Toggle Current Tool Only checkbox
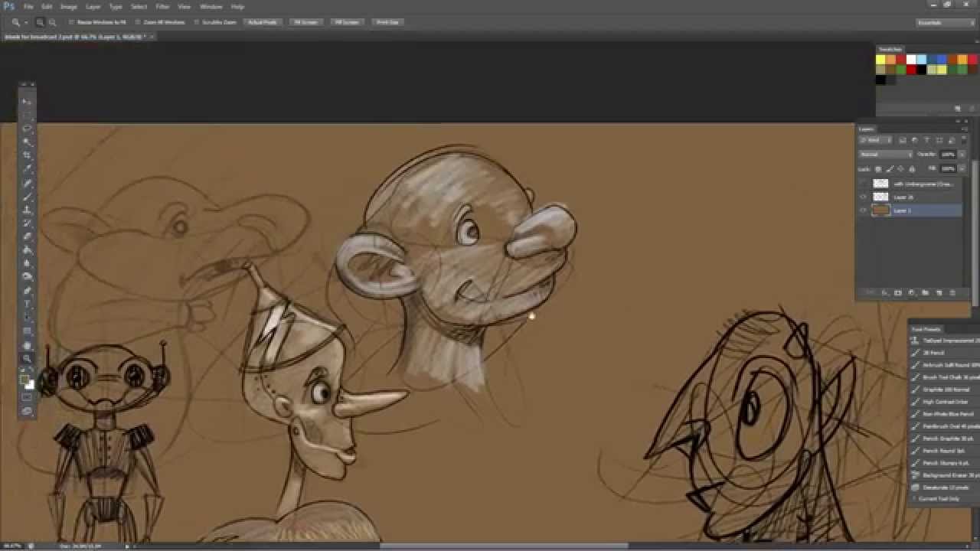980x551 pixels. (914, 499)
